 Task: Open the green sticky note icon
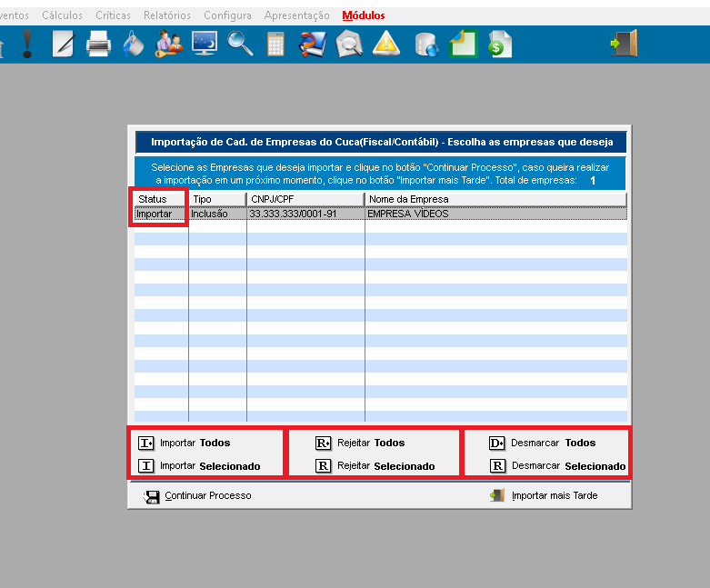click(x=464, y=44)
